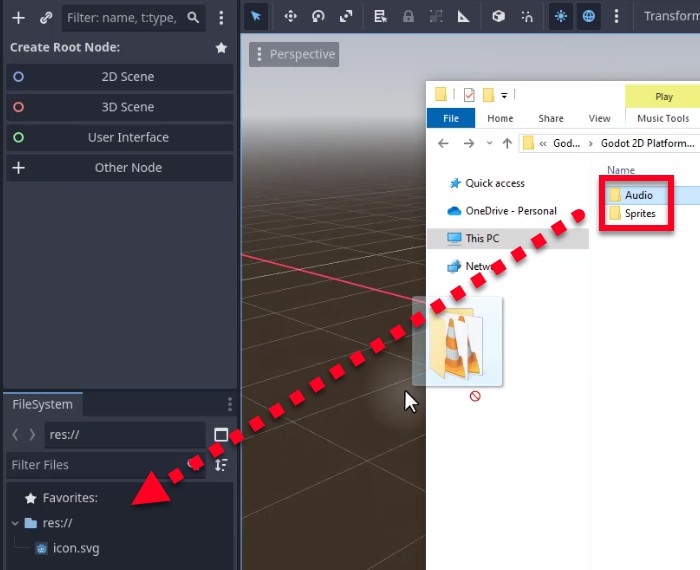This screenshot has width=700, height=570.
Task: Click the Play contextual tab header in Explorer
Action: [x=663, y=96]
